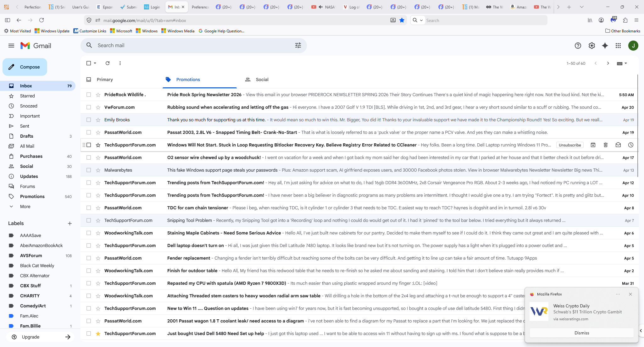Image resolution: width=644 pixels, height=347 pixels.
Task: Snooze the Bitlocker Recovery email
Action: pyautogui.click(x=630, y=145)
